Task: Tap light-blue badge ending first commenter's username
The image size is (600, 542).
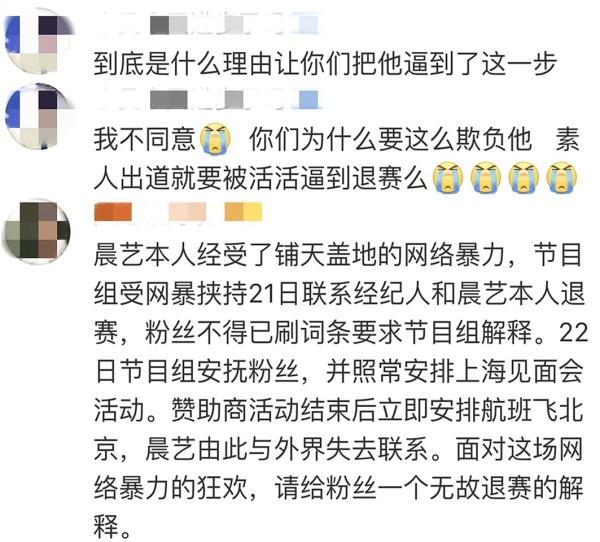Action: (x=308, y=24)
